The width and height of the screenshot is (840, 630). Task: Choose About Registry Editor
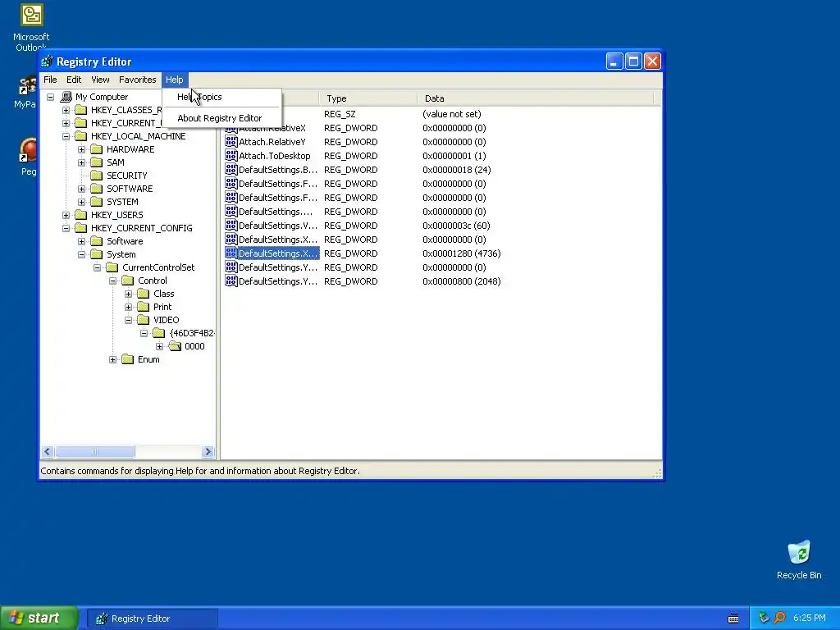pos(221,118)
